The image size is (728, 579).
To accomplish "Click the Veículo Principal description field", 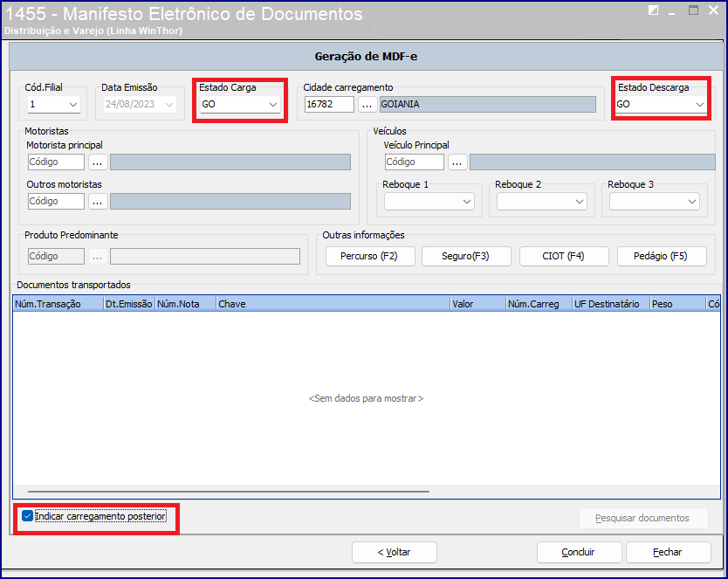I will tap(593, 162).
